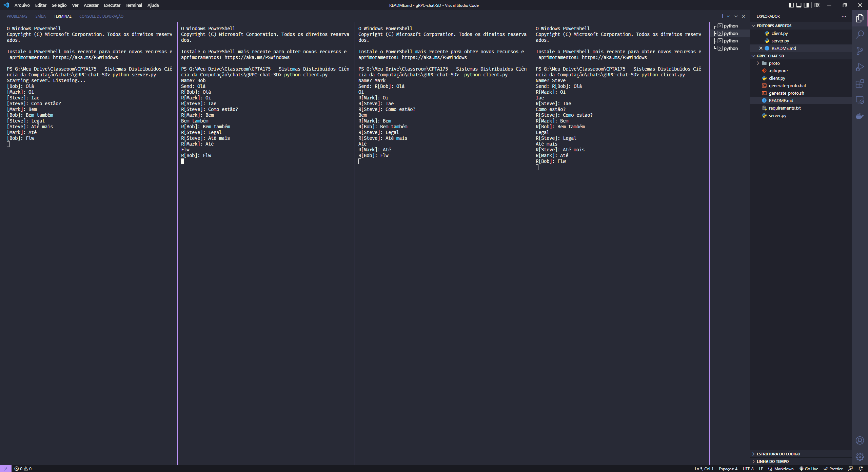This screenshot has width=868, height=472.
Task: Expand the proto folder
Action: pos(774,63)
